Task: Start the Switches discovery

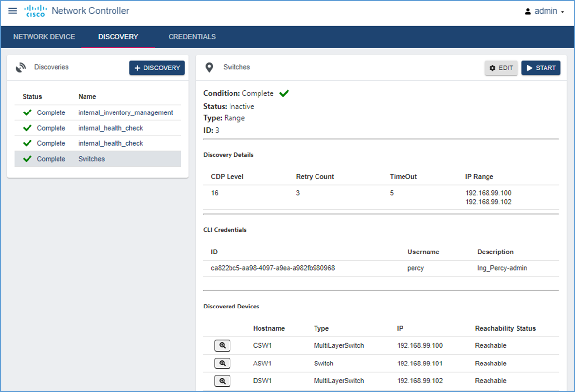Action: click(541, 68)
